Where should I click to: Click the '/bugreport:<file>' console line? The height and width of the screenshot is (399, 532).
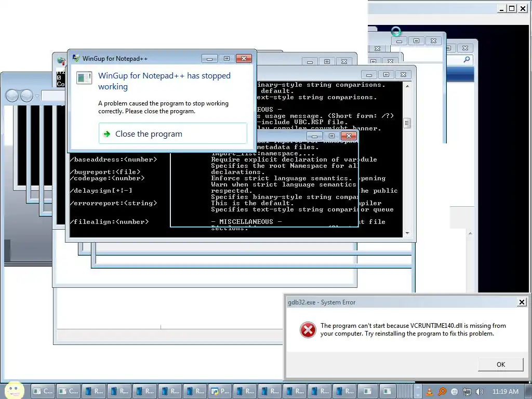(x=105, y=172)
